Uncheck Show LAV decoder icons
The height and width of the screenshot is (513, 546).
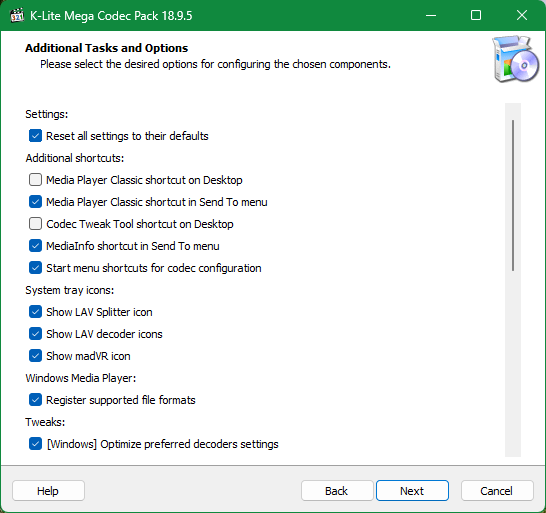pyautogui.click(x=35, y=334)
